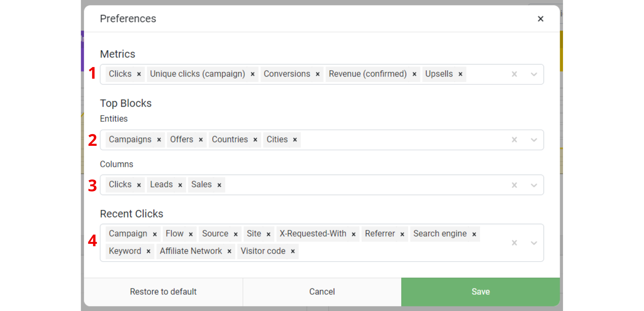
Task: Clear all selected Metrics
Action: pos(514,74)
